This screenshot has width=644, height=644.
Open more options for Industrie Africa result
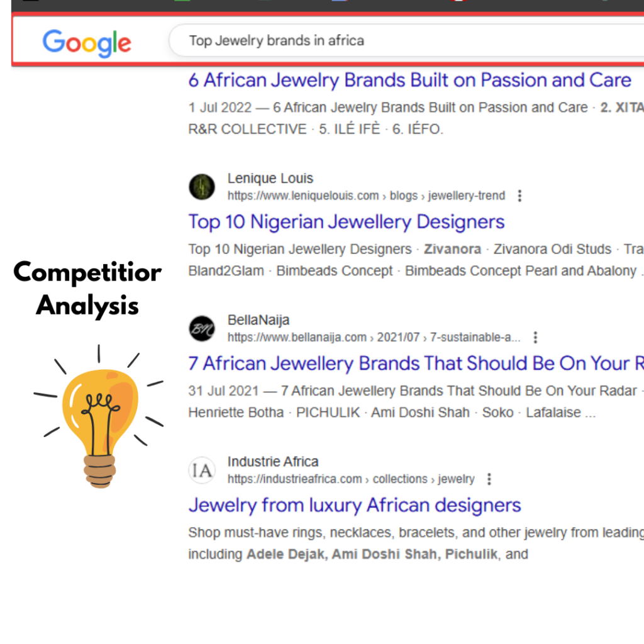coord(489,479)
